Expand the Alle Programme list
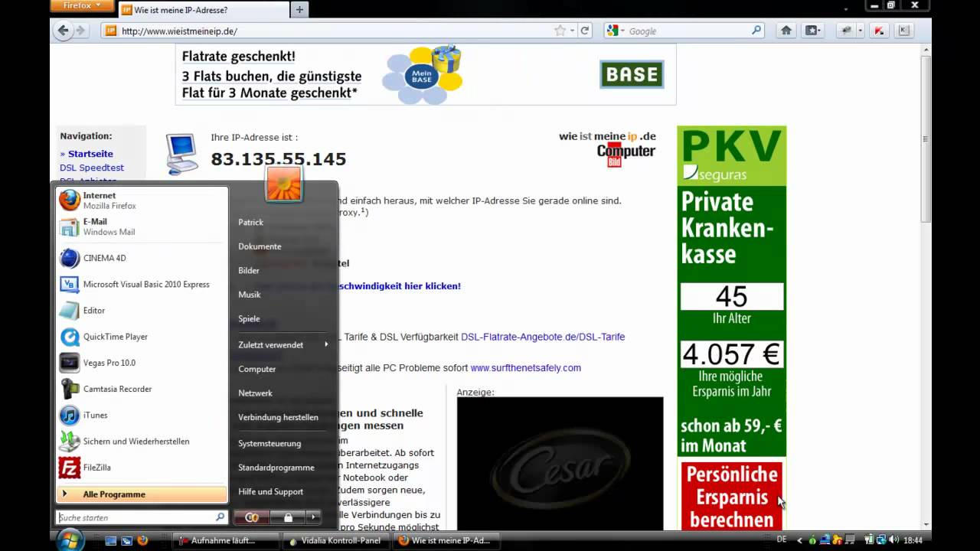 pyautogui.click(x=142, y=494)
